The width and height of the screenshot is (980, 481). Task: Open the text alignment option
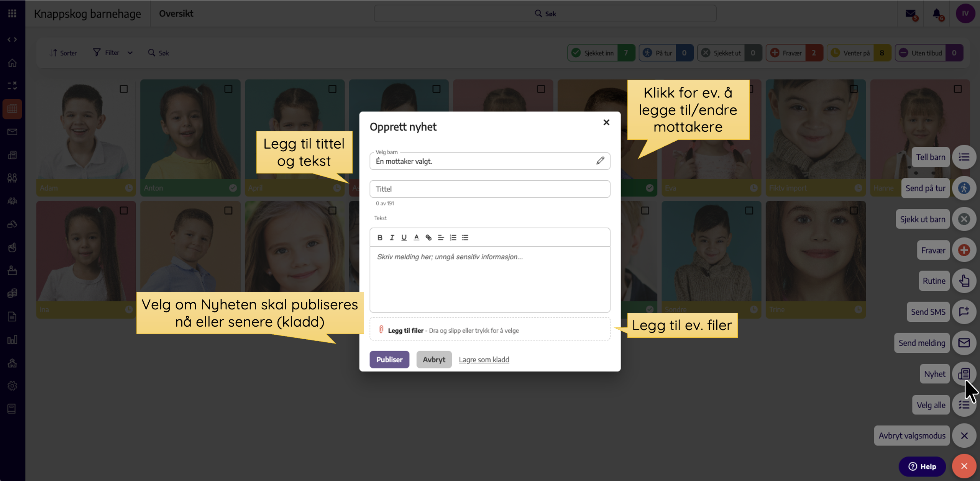coord(441,237)
